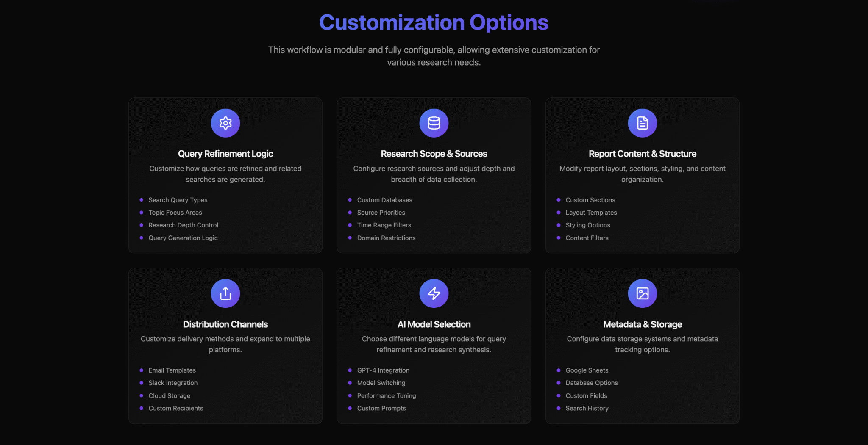Click the image icon above Metadata & Storage
868x445 pixels.
click(x=643, y=293)
